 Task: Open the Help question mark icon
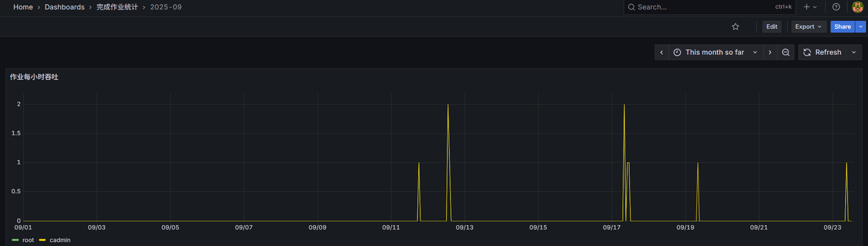[x=836, y=7]
